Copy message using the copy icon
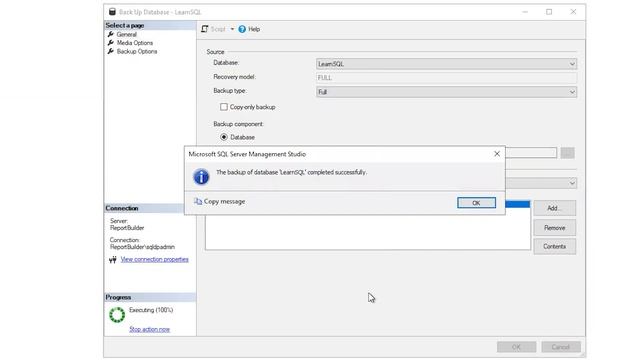The image size is (640, 360). 198,202
